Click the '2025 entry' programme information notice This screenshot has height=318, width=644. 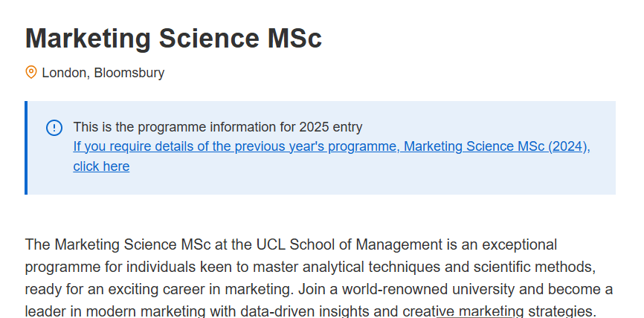pyautogui.click(x=218, y=127)
